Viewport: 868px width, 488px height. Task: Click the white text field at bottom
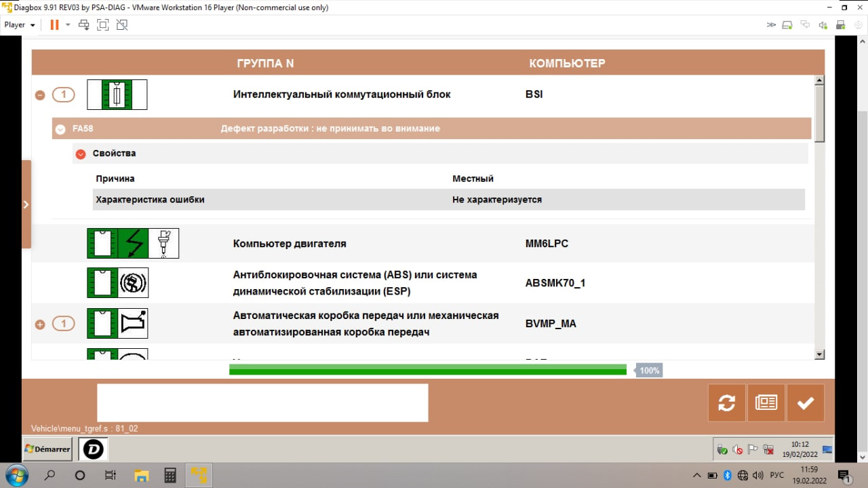pos(262,402)
